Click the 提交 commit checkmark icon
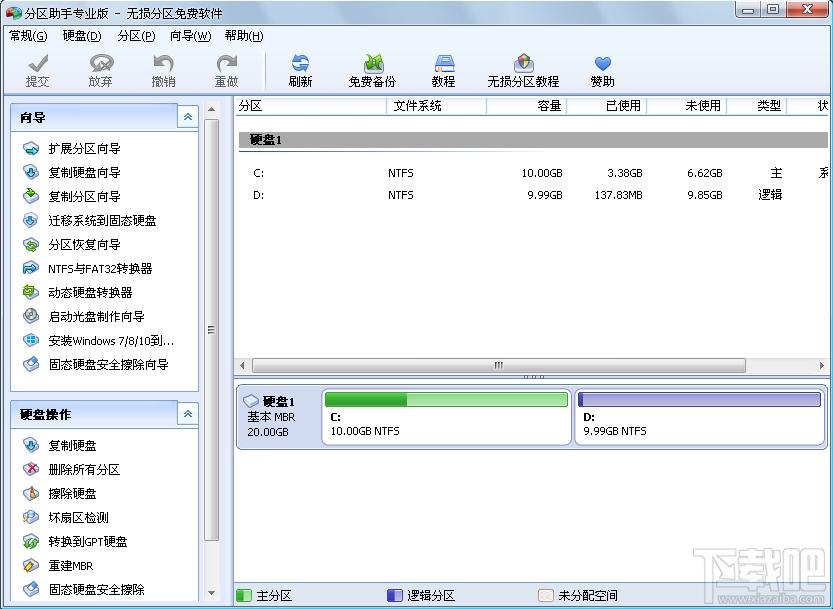The height and width of the screenshot is (609, 833). (38, 66)
